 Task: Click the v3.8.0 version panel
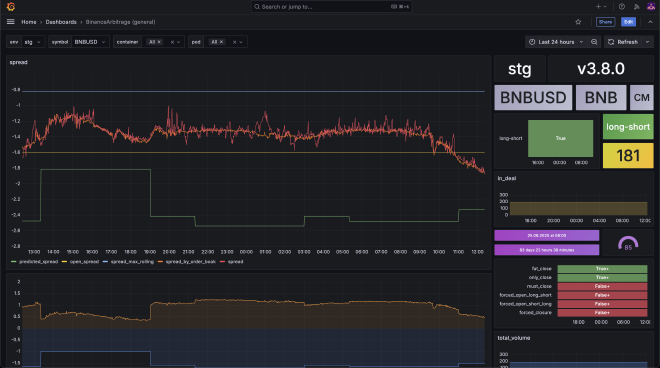(x=601, y=69)
